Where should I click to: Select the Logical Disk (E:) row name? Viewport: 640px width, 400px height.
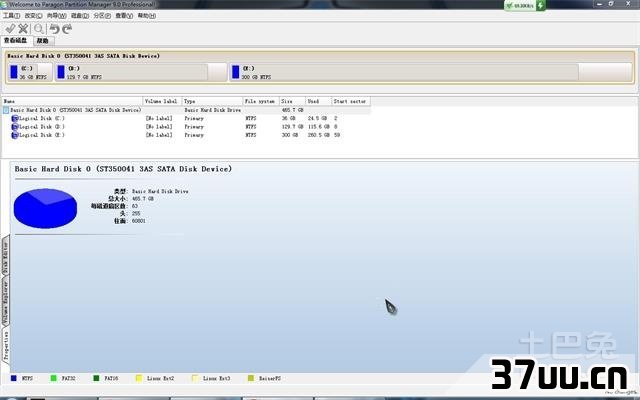coord(42,135)
